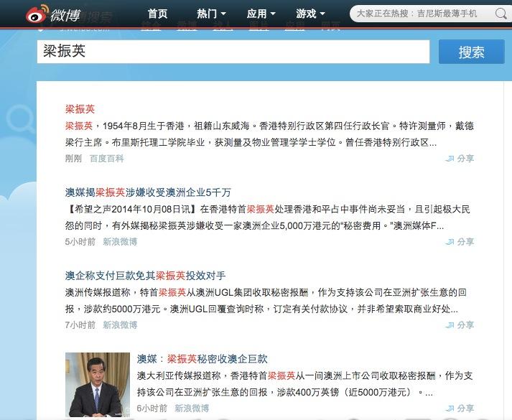Click 新浪微博 source under 5小时前 result
The height and width of the screenshot is (420, 512).
120,242
